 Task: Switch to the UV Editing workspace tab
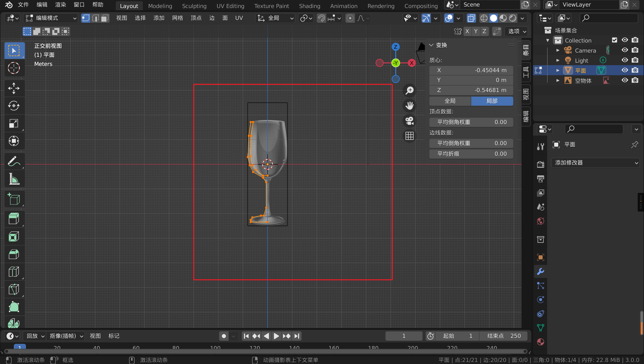[230, 6]
